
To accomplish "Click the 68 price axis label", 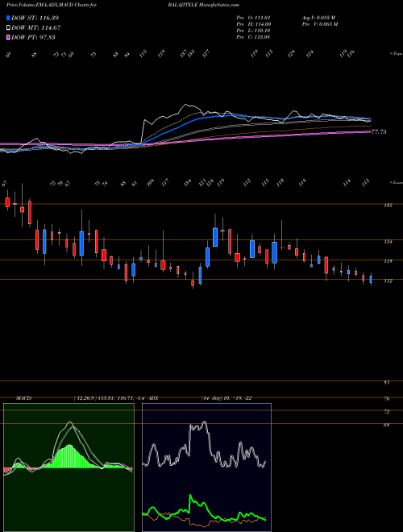I will [x=386, y=425].
